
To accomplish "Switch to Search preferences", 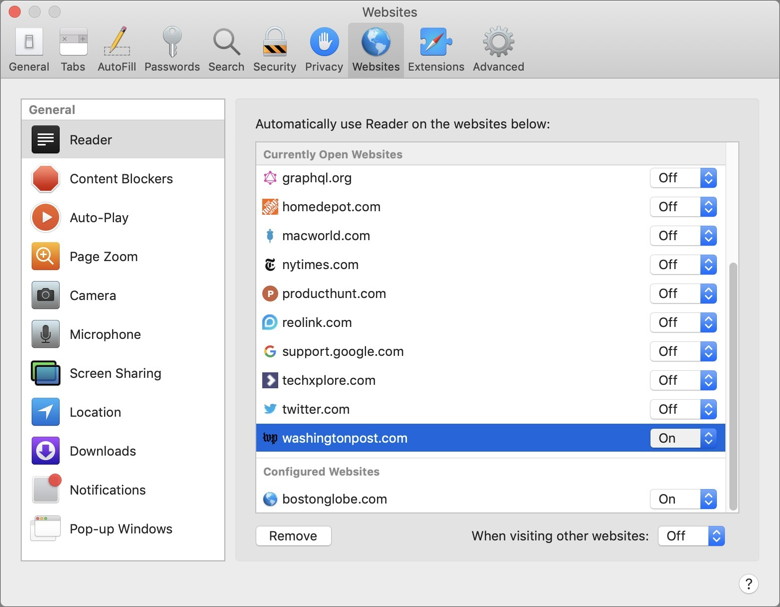I will coord(226,50).
